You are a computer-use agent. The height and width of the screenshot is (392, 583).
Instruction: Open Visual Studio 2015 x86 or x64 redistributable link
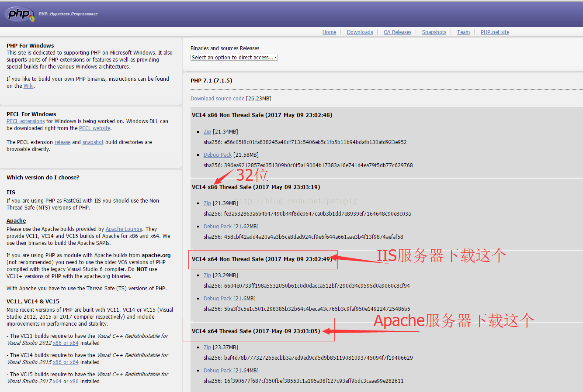click(x=66, y=362)
